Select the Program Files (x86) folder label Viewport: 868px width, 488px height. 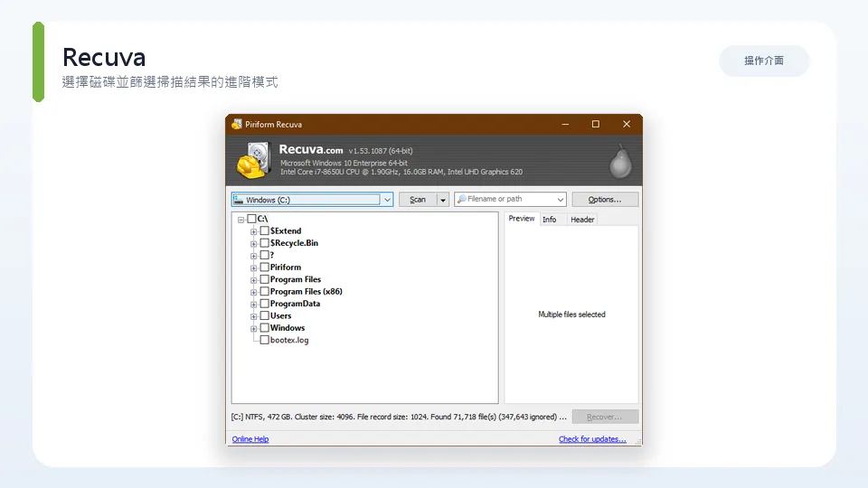307,292
